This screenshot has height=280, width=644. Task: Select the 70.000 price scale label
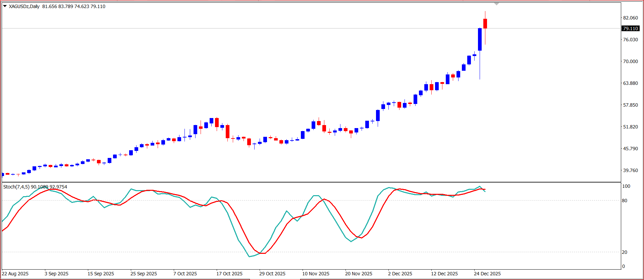click(630, 61)
